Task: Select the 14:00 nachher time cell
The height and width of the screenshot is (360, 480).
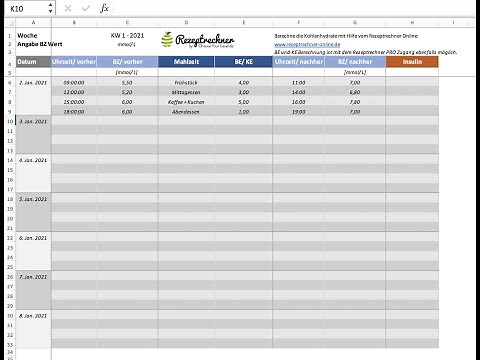Action: click(299, 92)
